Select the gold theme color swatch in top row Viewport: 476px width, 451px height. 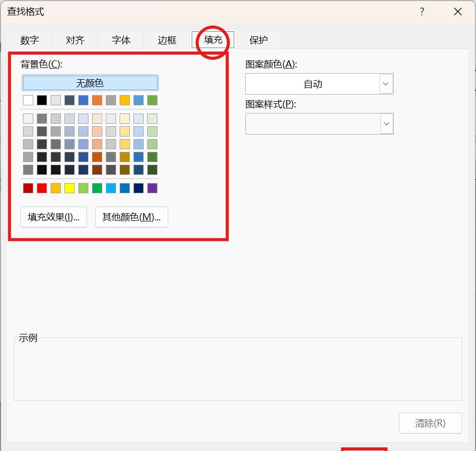125,100
